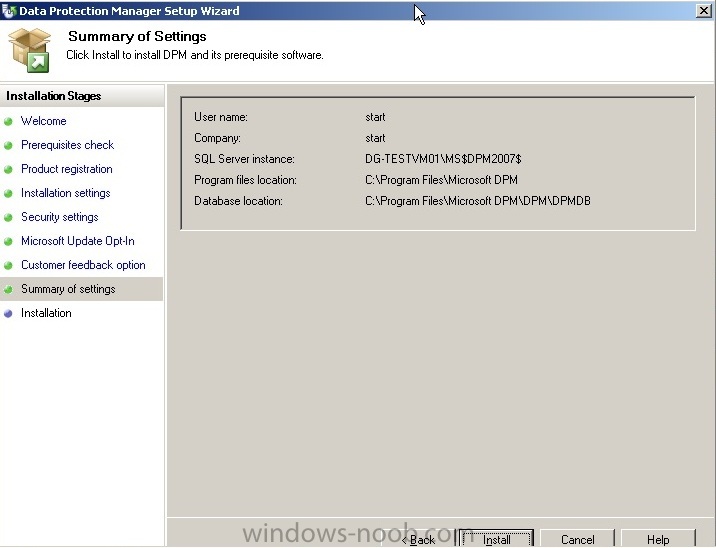716x548 pixels.
Task: Select the Product registration stage
Action: pyautogui.click(x=67, y=169)
